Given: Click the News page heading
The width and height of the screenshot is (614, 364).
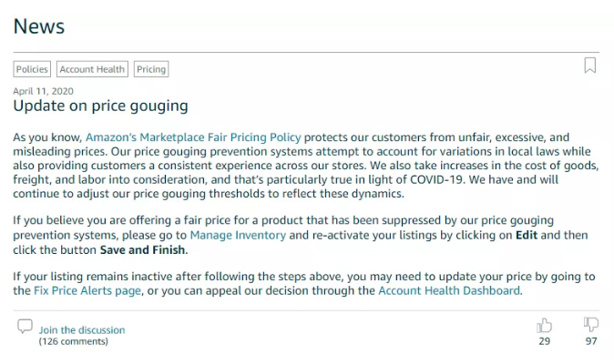Looking at the screenshot, I should tap(39, 25).
